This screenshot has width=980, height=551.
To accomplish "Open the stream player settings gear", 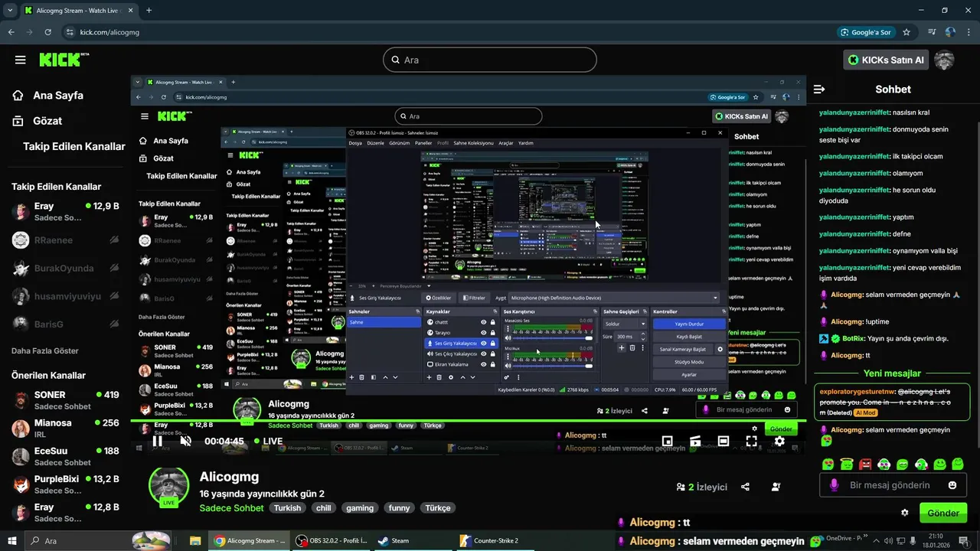I will tap(779, 441).
